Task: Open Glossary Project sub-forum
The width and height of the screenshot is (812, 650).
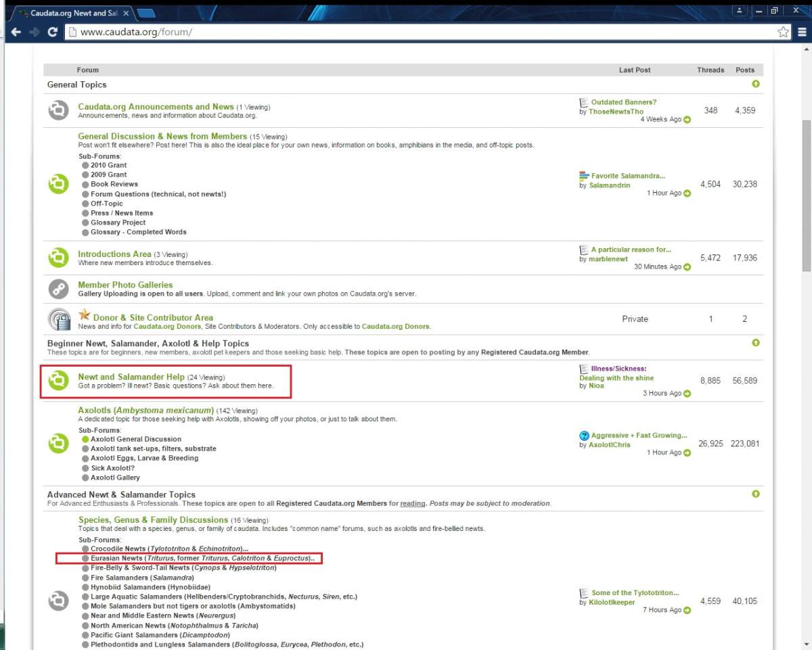Action: click(x=118, y=223)
